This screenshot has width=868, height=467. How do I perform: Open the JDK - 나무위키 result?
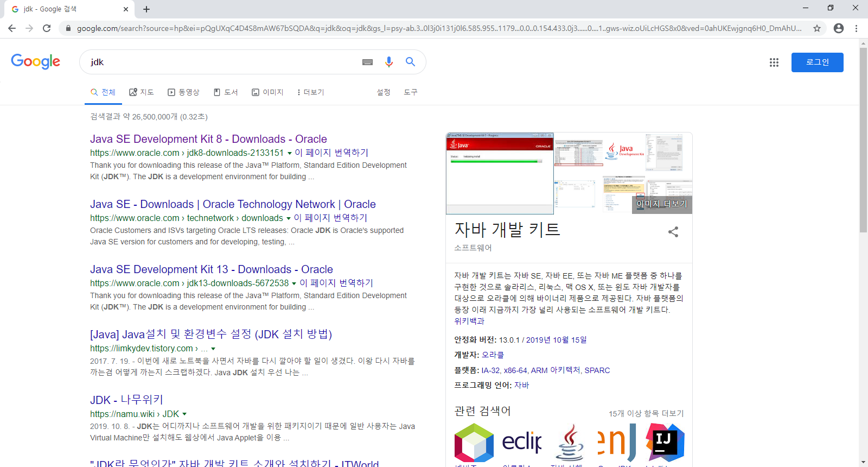126,400
